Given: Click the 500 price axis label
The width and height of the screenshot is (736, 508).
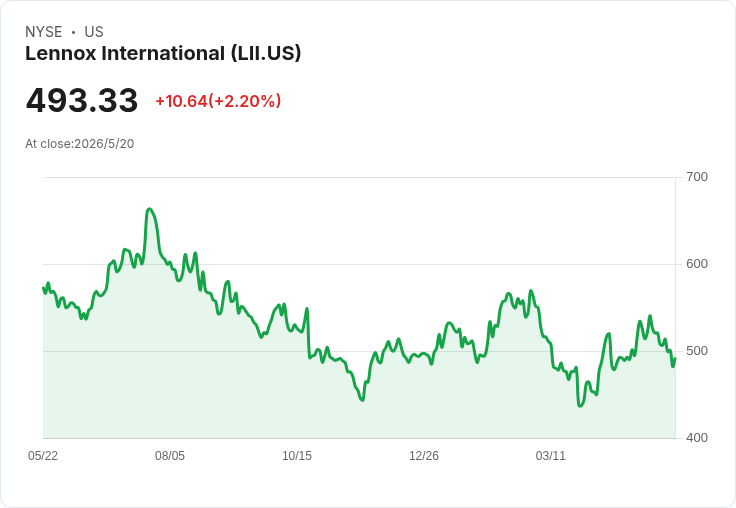Looking at the screenshot, I should (x=697, y=351).
